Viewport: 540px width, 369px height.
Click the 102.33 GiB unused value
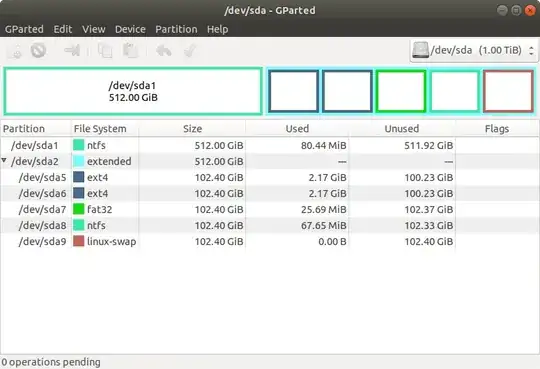[x=429, y=226]
